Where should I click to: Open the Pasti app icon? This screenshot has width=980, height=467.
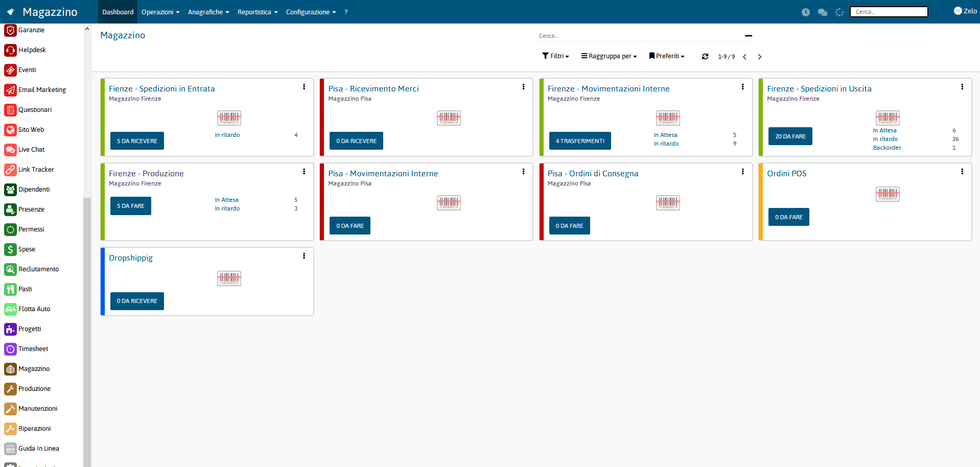(10, 289)
